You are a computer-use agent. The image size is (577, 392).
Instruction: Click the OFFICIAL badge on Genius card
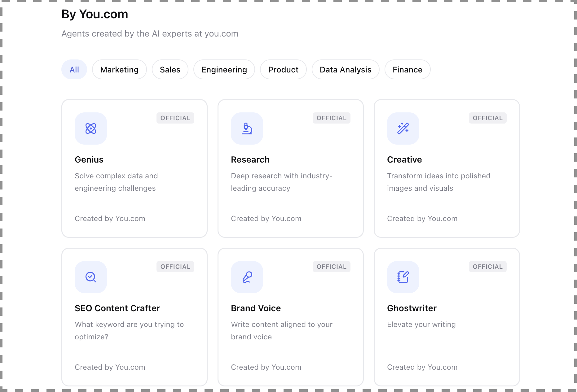pos(175,118)
